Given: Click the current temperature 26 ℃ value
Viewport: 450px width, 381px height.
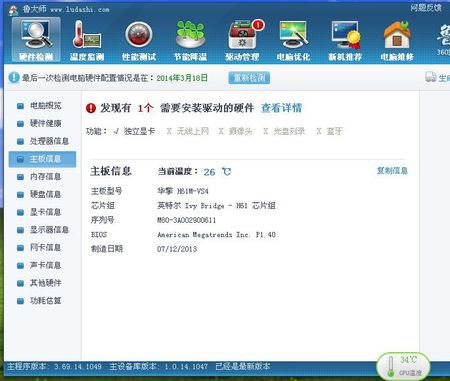Looking at the screenshot, I should click(217, 172).
